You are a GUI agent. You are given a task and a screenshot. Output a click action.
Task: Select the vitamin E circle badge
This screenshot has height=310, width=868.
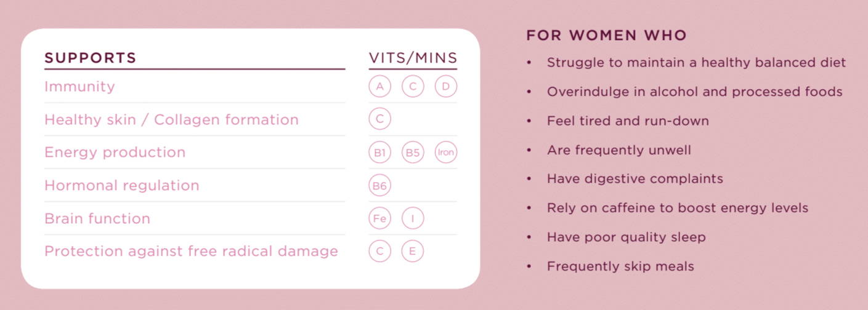(x=413, y=251)
